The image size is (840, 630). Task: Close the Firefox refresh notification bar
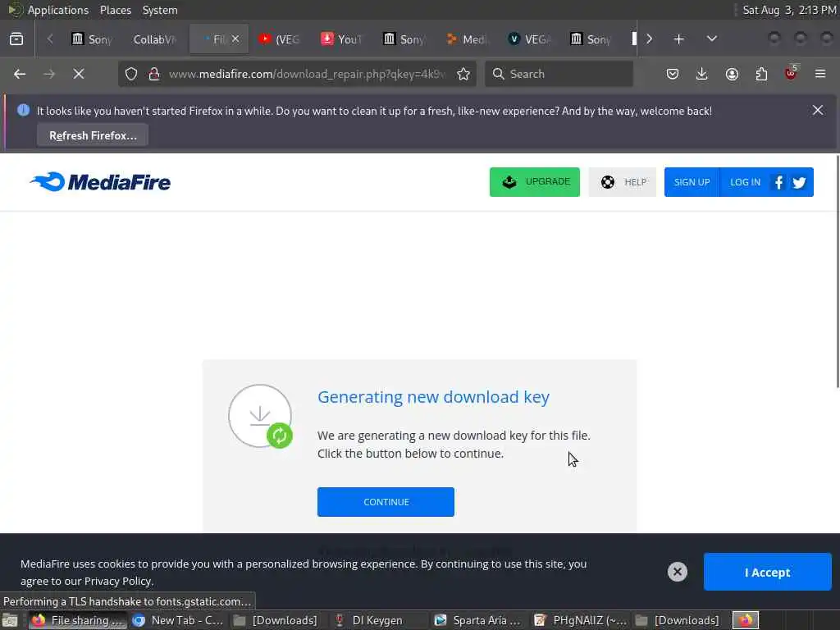click(x=818, y=110)
